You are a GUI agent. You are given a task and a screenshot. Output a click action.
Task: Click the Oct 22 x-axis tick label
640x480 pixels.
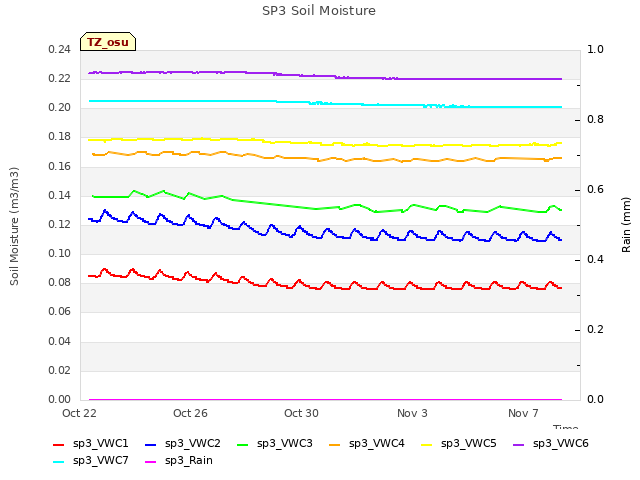pos(79,413)
